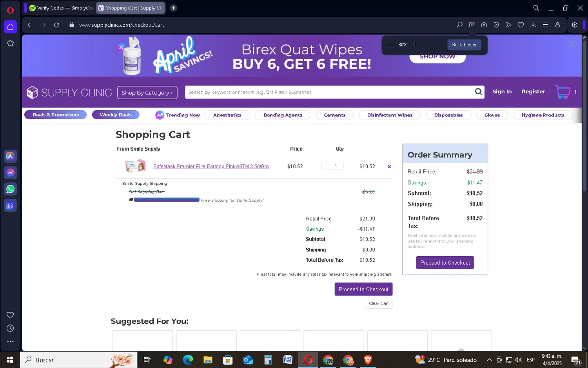This screenshot has height=368, width=588.
Task: Open WhatsApp in Opera sidebar
Action: pyautogui.click(x=10, y=189)
